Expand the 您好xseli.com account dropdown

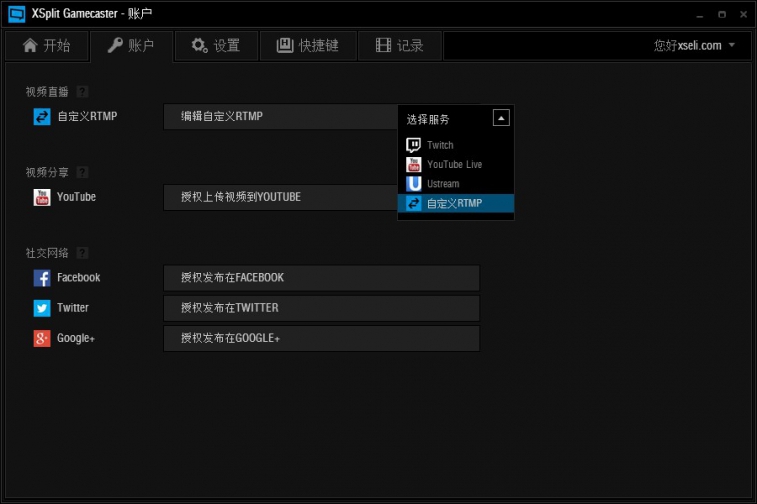[694, 46]
